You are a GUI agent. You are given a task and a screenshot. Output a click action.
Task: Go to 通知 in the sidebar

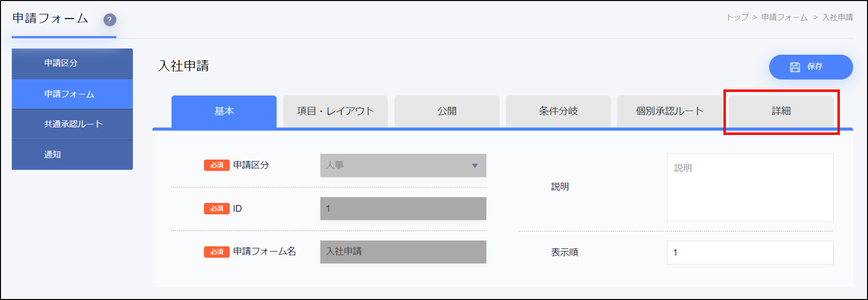(72, 155)
